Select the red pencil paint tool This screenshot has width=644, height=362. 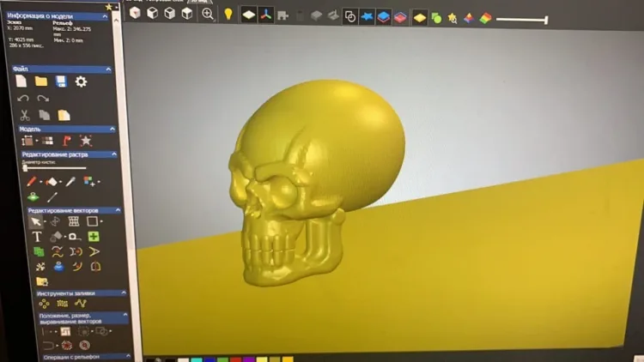click(31, 181)
